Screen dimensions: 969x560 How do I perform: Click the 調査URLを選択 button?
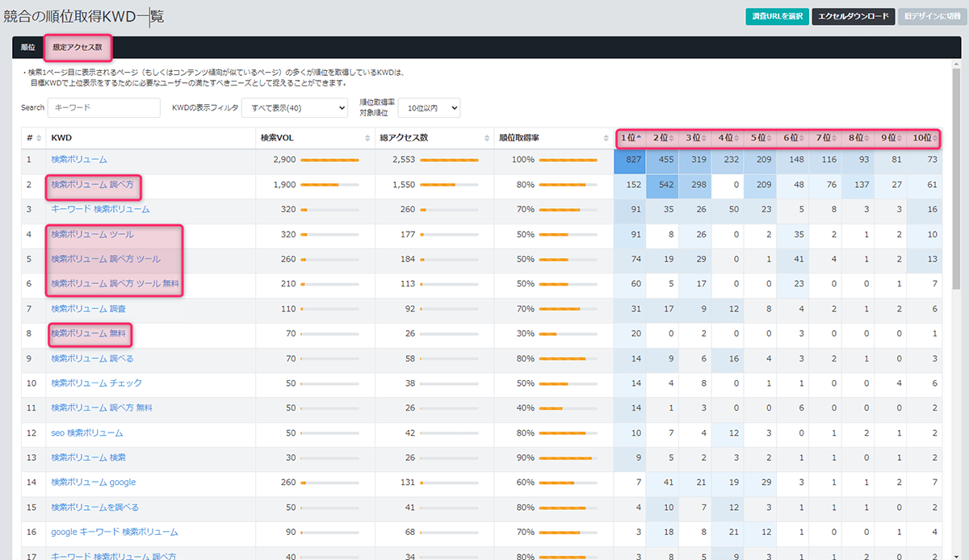pos(776,17)
